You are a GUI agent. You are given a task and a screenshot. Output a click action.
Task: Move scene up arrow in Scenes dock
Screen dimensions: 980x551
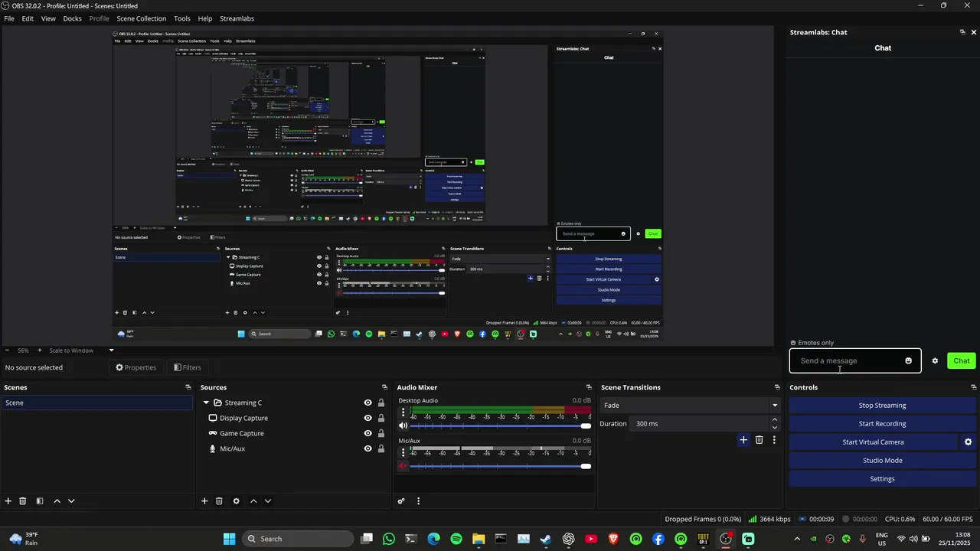click(x=57, y=501)
